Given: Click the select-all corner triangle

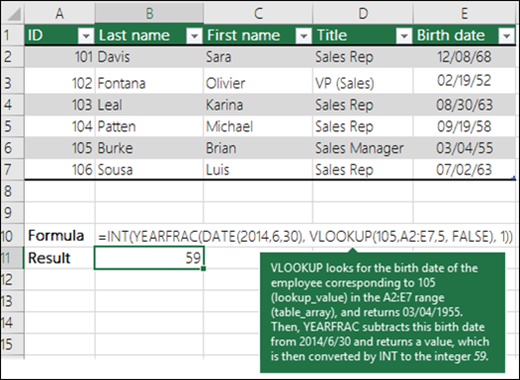Looking at the screenshot, I should coord(13,13).
